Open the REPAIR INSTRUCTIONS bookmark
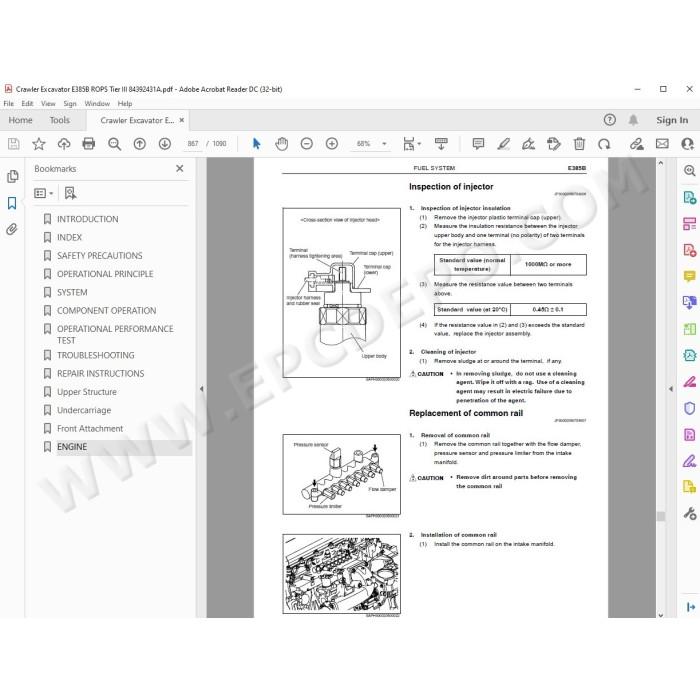Viewport: 700px width, 700px height. pyautogui.click(x=100, y=374)
